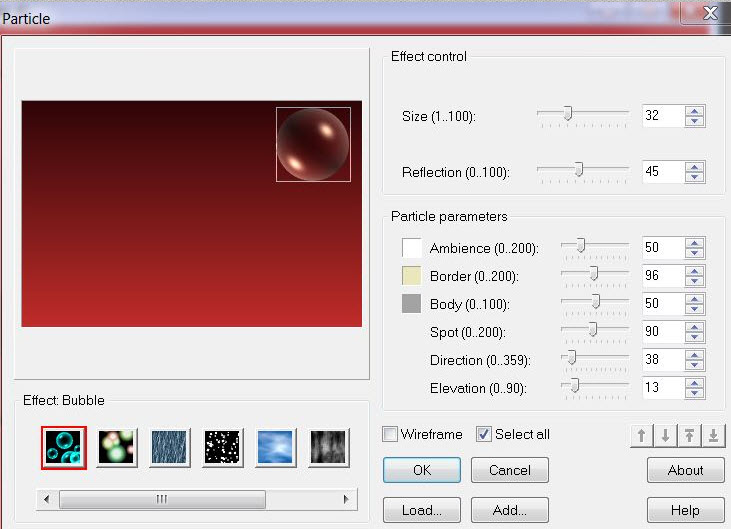Click the effect list scroll right arrow
The width and height of the screenshot is (731, 529).
coord(346,499)
